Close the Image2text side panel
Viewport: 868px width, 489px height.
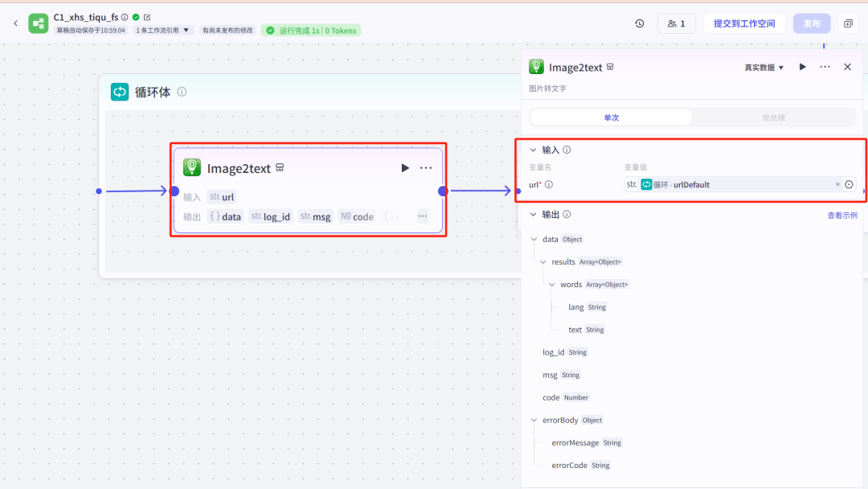(x=848, y=67)
